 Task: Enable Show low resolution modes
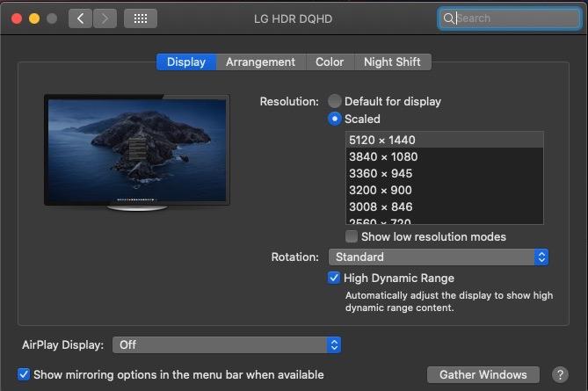coord(352,236)
